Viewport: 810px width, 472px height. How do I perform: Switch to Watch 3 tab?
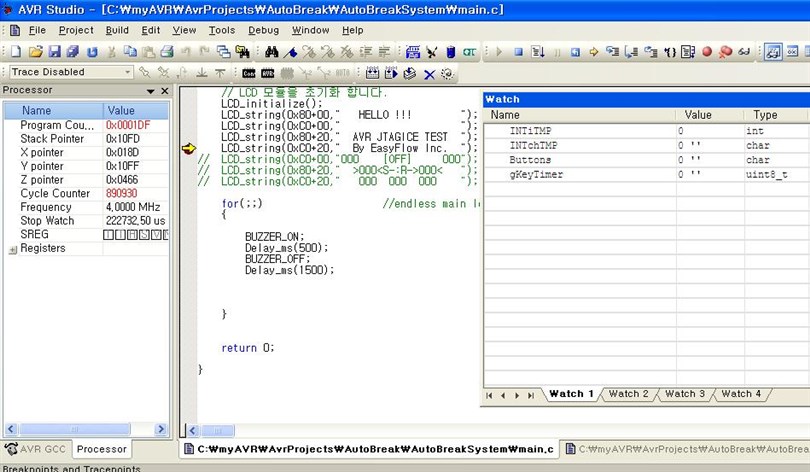[x=684, y=394]
